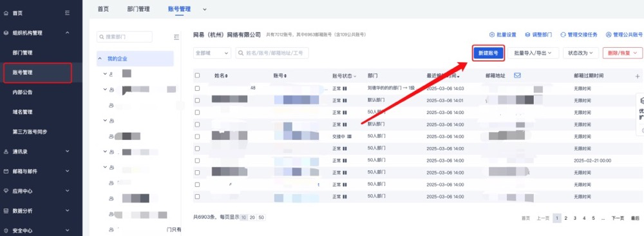Click the mail envelope icon next to 邮箱地址
This screenshot has width=644, height=236.
518,75
